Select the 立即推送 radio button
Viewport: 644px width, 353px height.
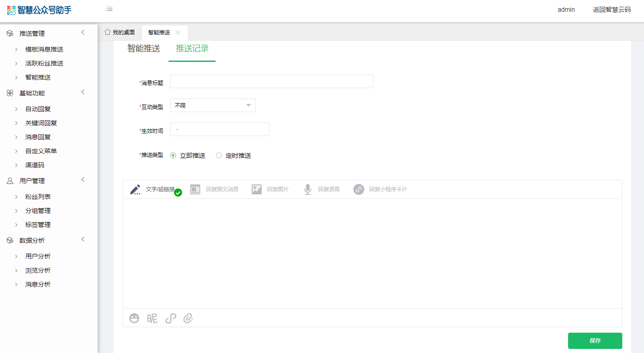point(173,155)
